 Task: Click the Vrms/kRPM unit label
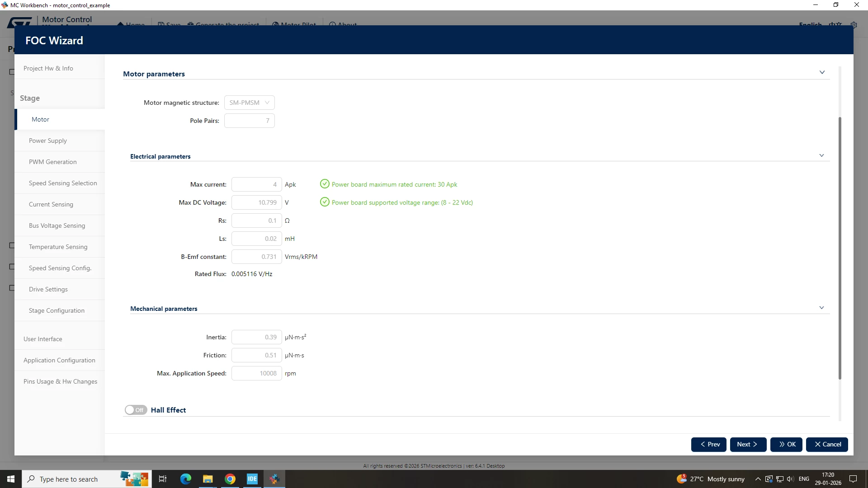click(301, 257)
